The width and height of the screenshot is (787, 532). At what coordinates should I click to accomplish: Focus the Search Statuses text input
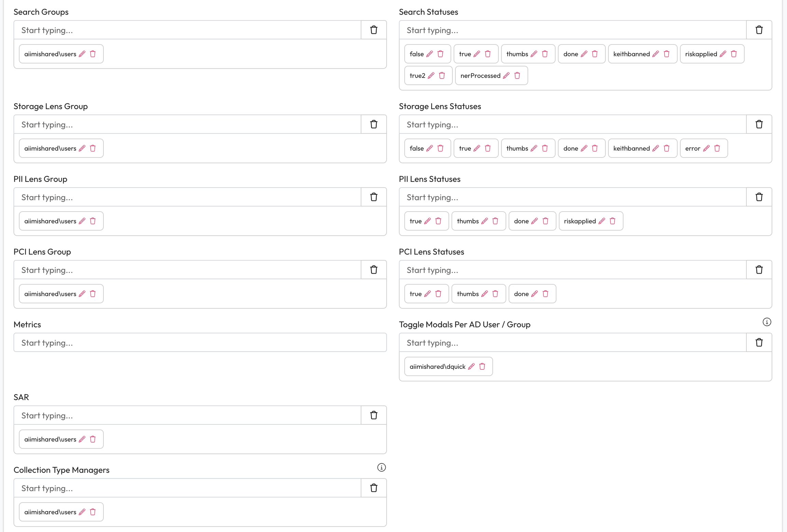point(572,30)
